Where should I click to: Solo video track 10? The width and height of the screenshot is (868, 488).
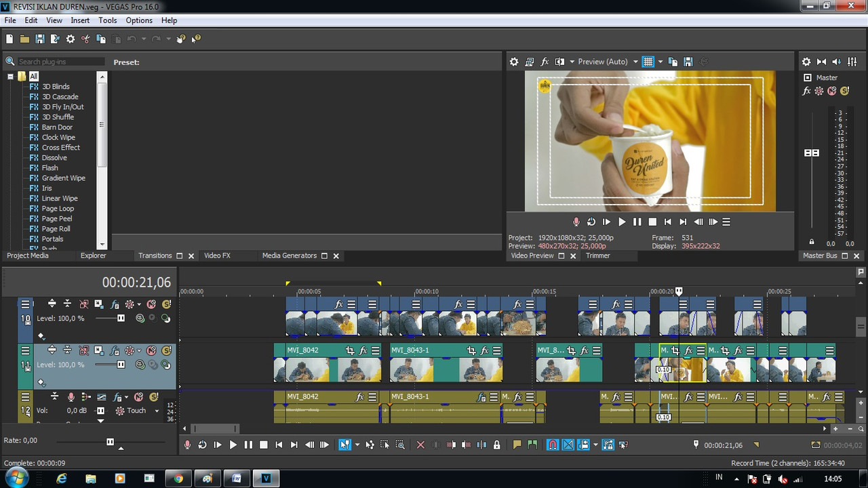(x=166, y=304)
